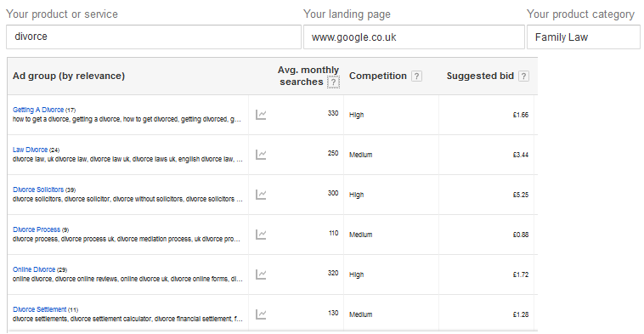
Task: Open the Getting A Divorce ad group
Action: click(x=38, y=110)
